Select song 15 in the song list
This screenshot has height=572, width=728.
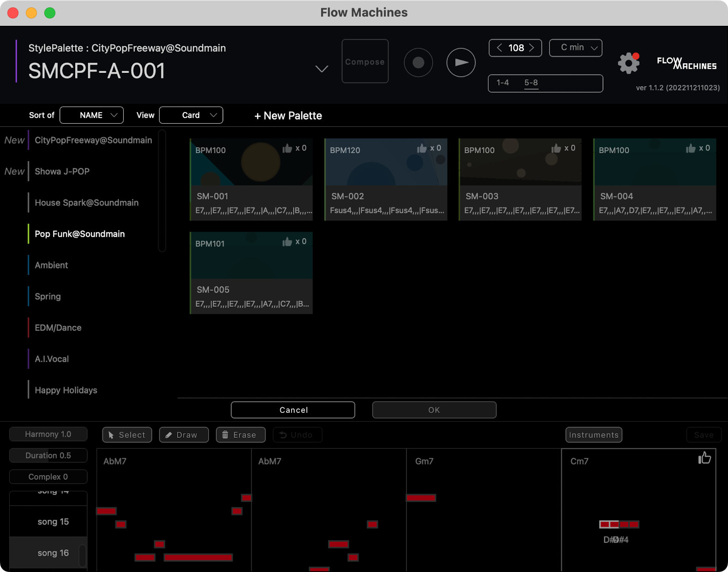pos(48,521)
